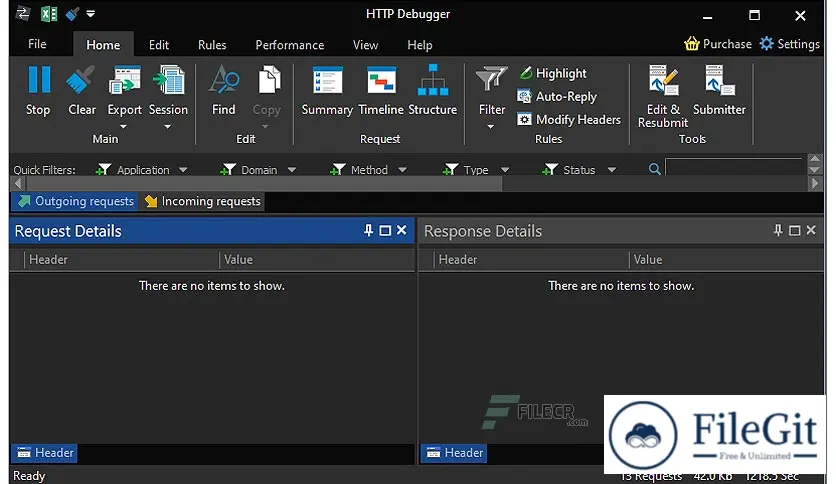Screen dimensions: 836x484
Task: Switch to the Edit ribbon tab
Action: click(x=159, y=45)
